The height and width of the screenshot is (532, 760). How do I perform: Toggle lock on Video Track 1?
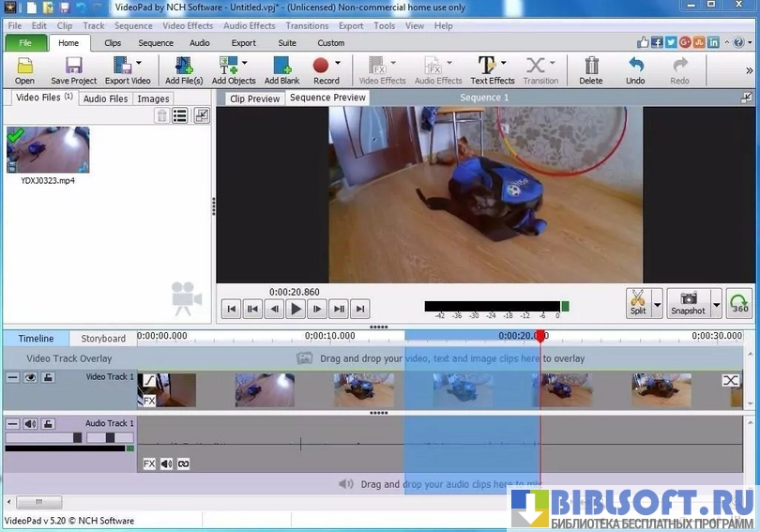click(48, 377)
